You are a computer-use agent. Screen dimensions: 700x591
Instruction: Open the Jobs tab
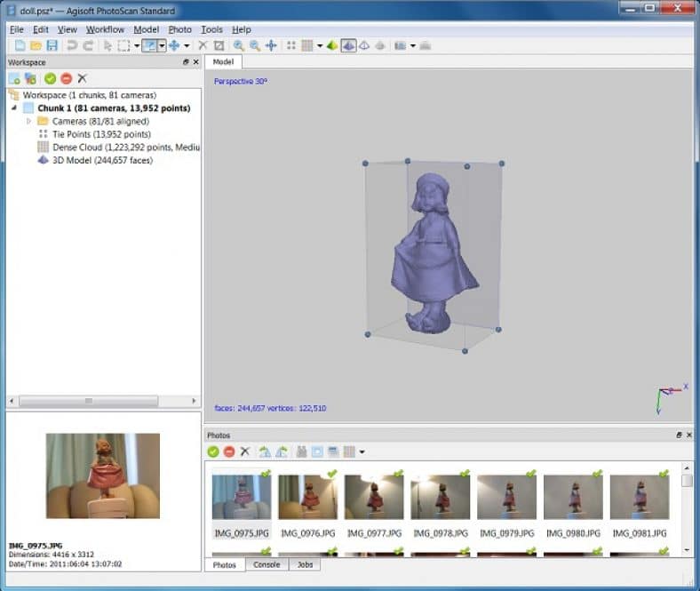coord(305,564)
